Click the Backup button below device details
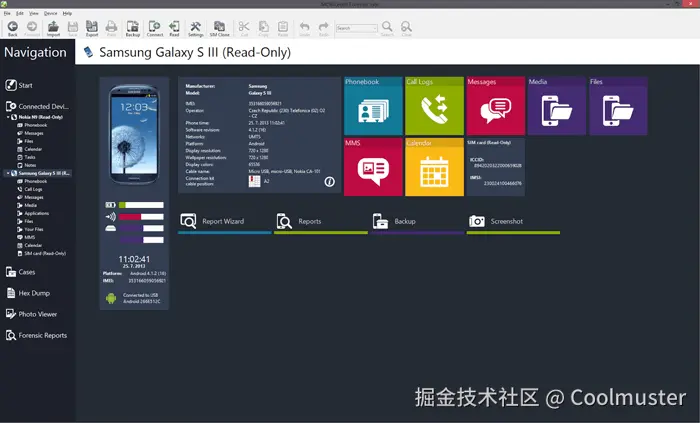 (417, 222)
